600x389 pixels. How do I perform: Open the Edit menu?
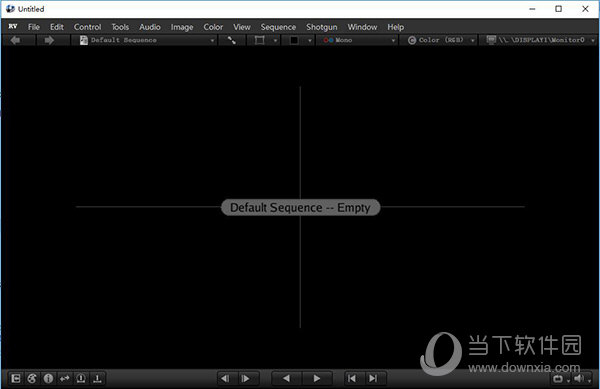[57, 27]
